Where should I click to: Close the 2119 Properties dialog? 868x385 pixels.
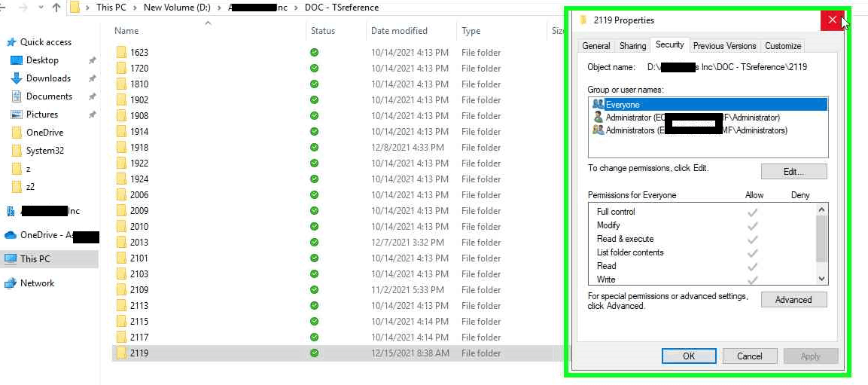pos(832,20)
